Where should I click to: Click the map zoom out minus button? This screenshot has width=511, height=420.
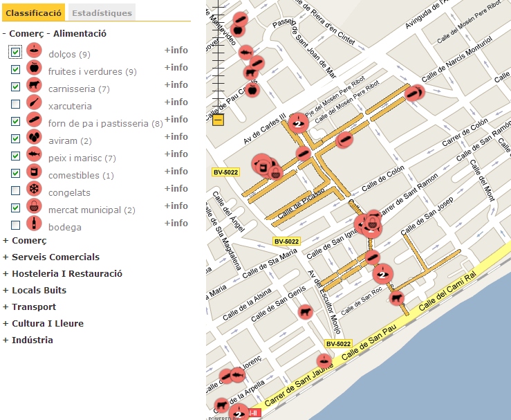point(219,120)
